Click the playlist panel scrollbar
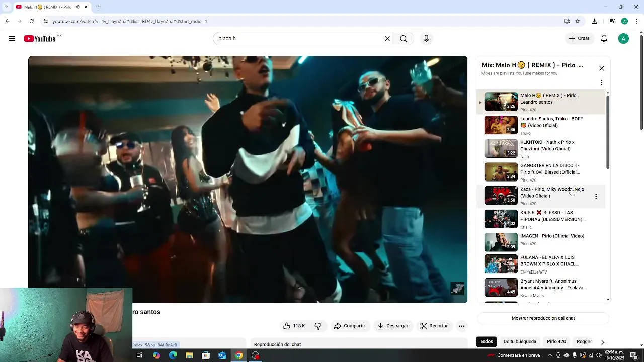 pyautogui.click(x=608, y=132)
